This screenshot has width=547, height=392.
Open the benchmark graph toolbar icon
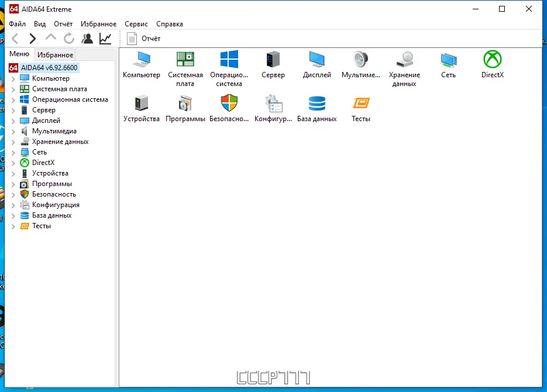[105, 38]
